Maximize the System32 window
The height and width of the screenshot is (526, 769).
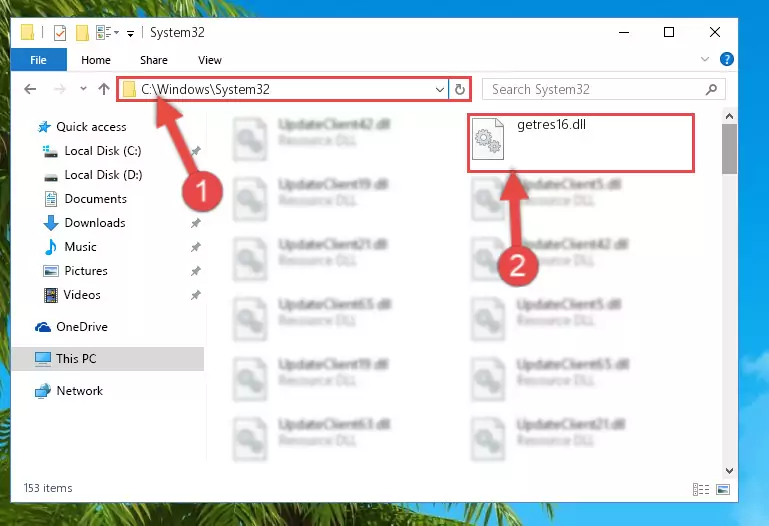click(668, 32)
